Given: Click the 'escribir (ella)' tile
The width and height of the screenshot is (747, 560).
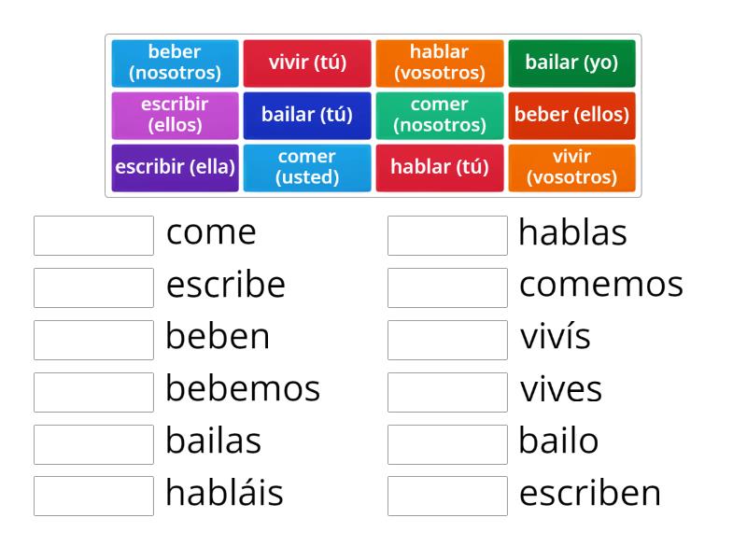Looking at the screenshot, I should (175, 167).
